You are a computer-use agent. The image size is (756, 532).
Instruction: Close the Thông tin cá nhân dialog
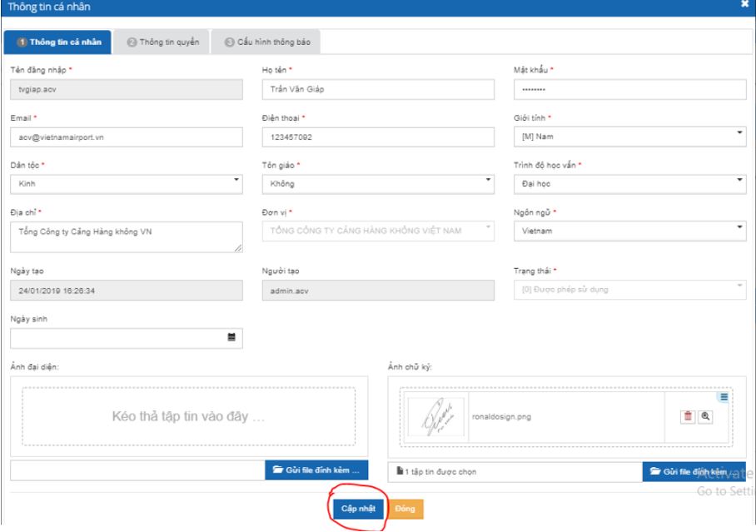pos(744,6)
